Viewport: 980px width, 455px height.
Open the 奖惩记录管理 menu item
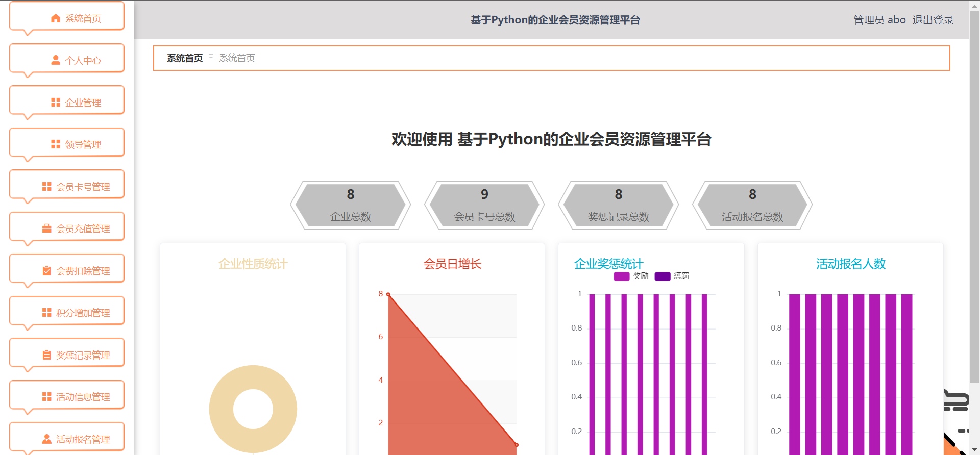click(x=67, y=353)
